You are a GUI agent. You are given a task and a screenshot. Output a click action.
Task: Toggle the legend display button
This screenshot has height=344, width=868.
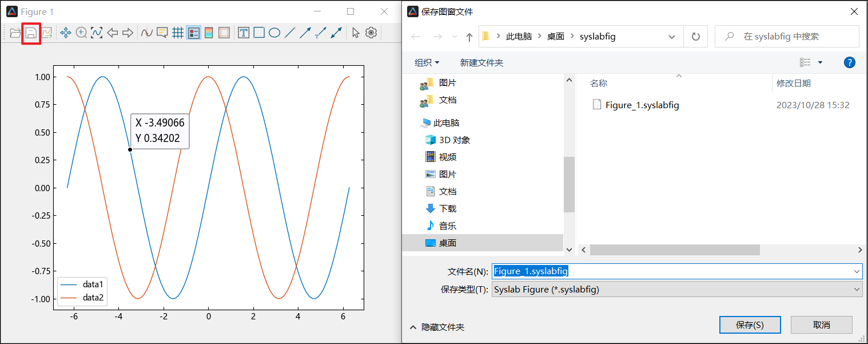point(193,33)
